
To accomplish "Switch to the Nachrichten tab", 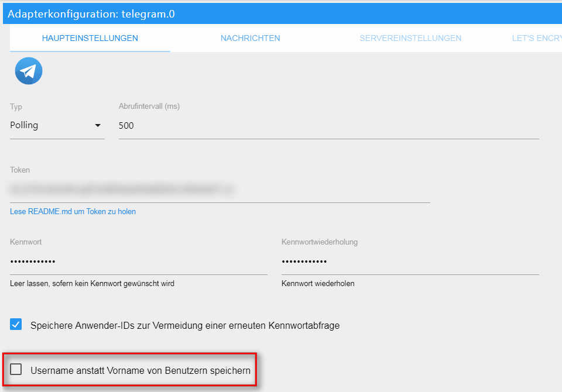I will pos(250,38).
